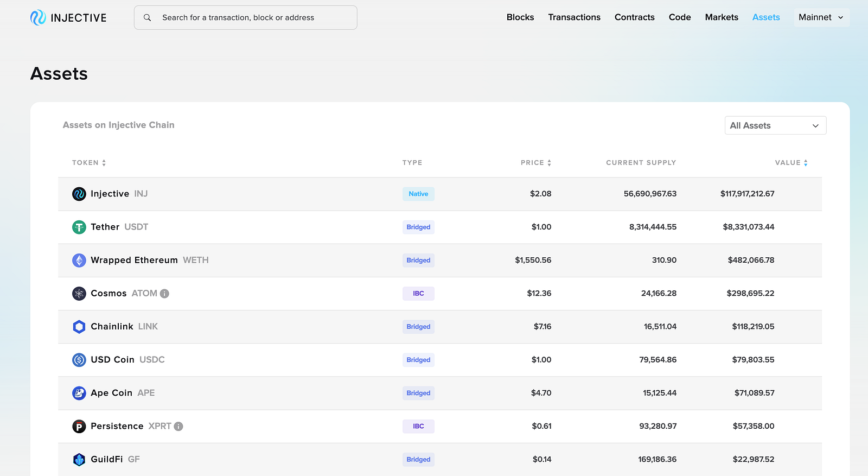Image resolution: width=868 pixels, height=476 pixels.
Task: Click the $2.08 price cell
Action: 541,194
